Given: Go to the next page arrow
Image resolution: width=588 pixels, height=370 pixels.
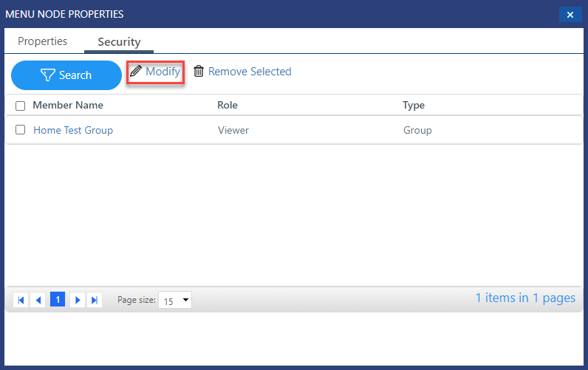Looking at the screenshot, I should click(x=78, y=300).
